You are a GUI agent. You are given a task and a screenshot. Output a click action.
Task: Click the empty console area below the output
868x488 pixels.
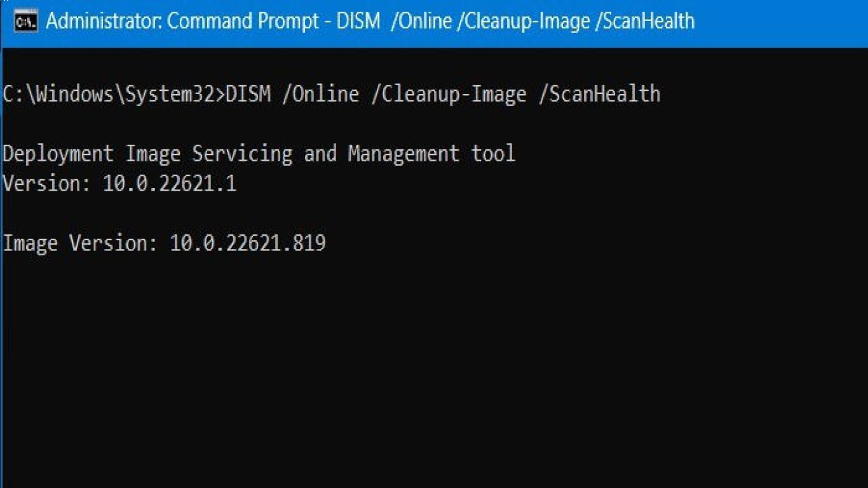[434, 369]
